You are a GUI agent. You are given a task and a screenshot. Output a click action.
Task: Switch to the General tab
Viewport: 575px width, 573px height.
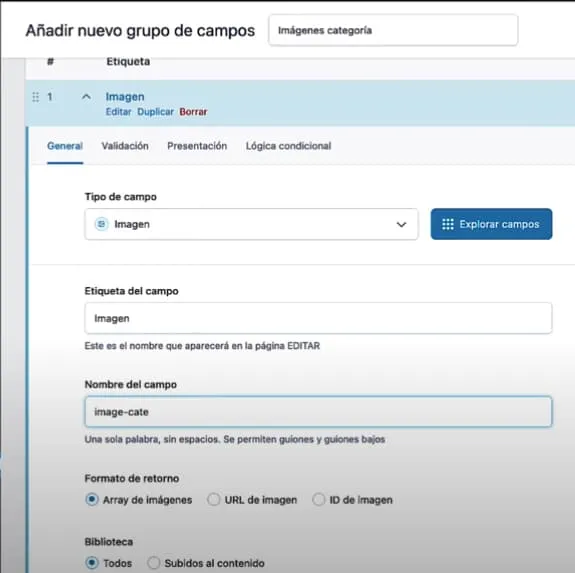click(65, 146)
